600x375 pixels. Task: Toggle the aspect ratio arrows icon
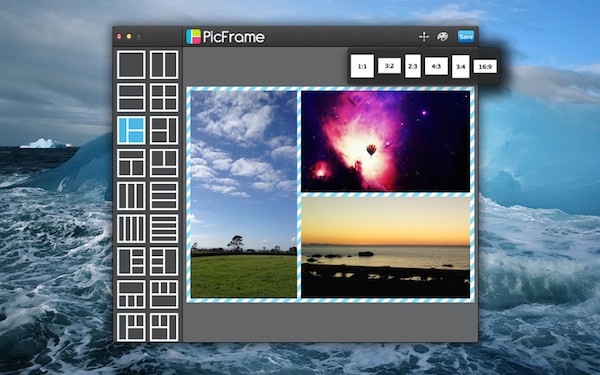point(424,37)
